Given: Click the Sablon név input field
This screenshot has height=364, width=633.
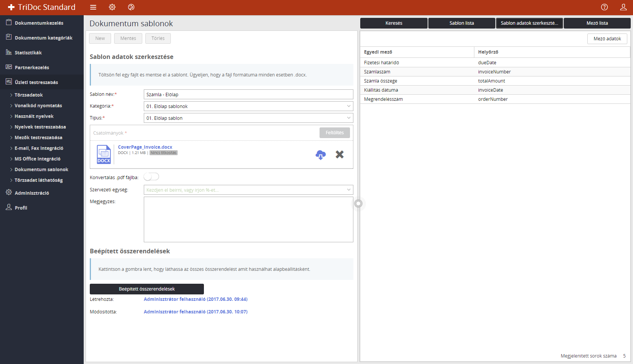Looking at the screenshot, I should (248, 94).
